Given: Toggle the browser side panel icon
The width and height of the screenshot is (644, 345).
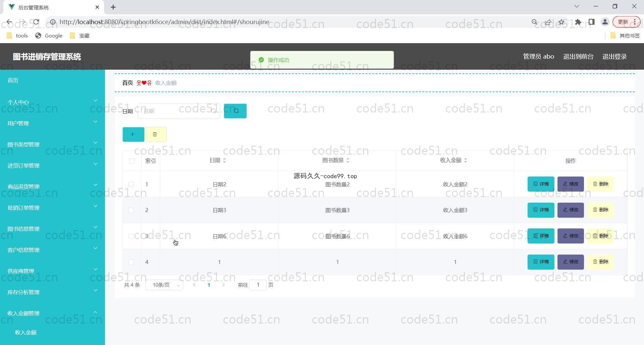Looking at the screenshot, I should pyautogui.click(x=592, y=22).
